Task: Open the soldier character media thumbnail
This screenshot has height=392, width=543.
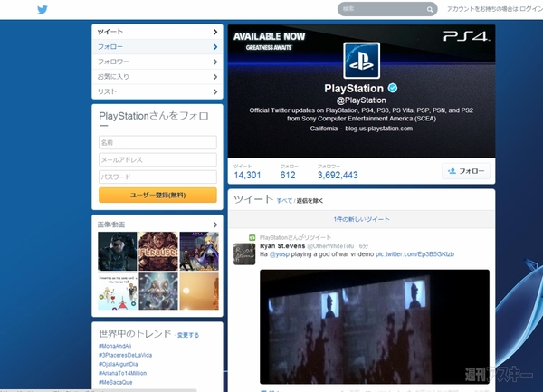Action: click(118, 251)
